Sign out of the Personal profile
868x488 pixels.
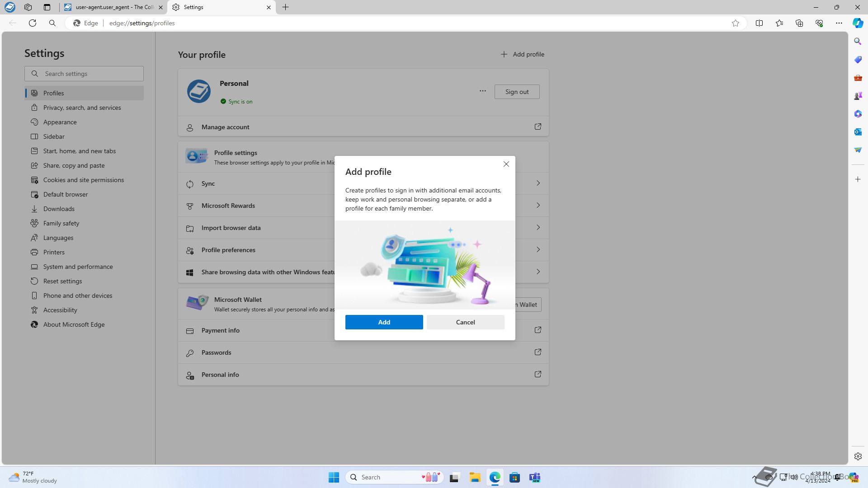[x=517, y=92]
